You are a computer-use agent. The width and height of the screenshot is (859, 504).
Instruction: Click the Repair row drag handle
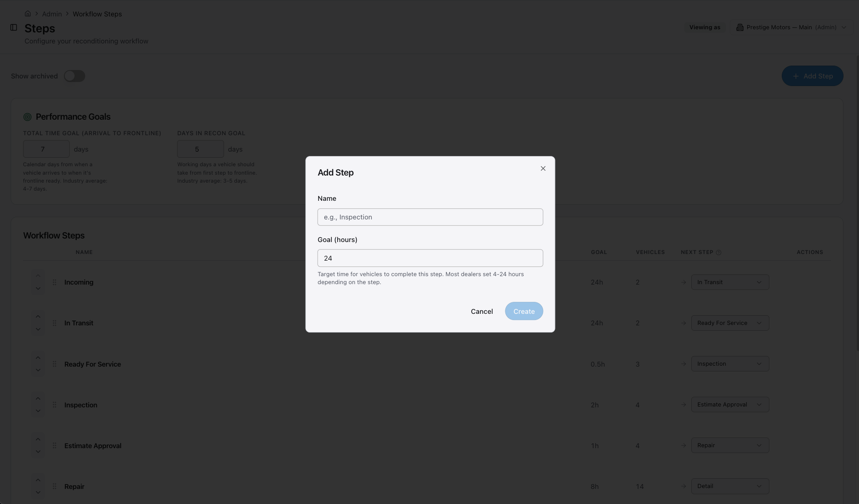55,487
